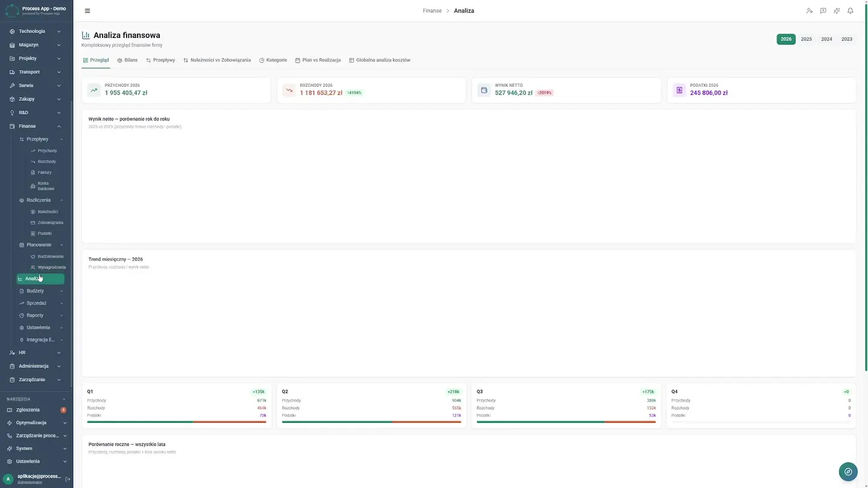Collapse the Przepływy submenu chevron
The height and width of the screenshot is (488, 868).
click(x=61, y=139)
